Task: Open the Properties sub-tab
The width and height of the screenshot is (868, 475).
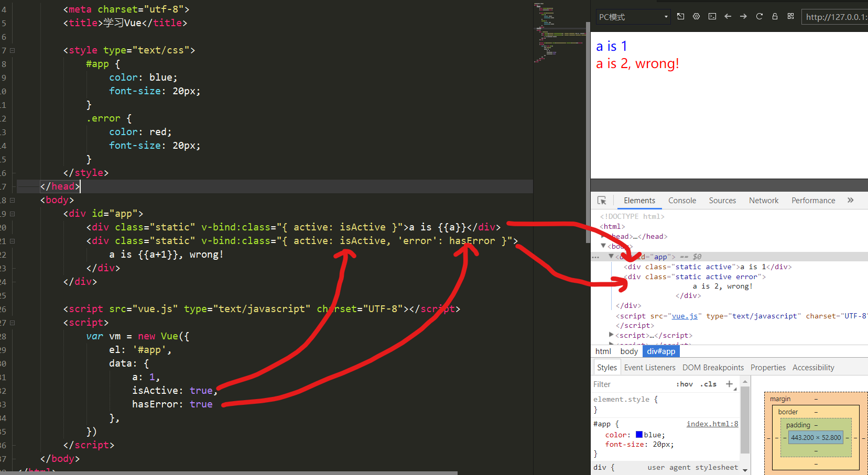Action: click(x=768, y=368)
